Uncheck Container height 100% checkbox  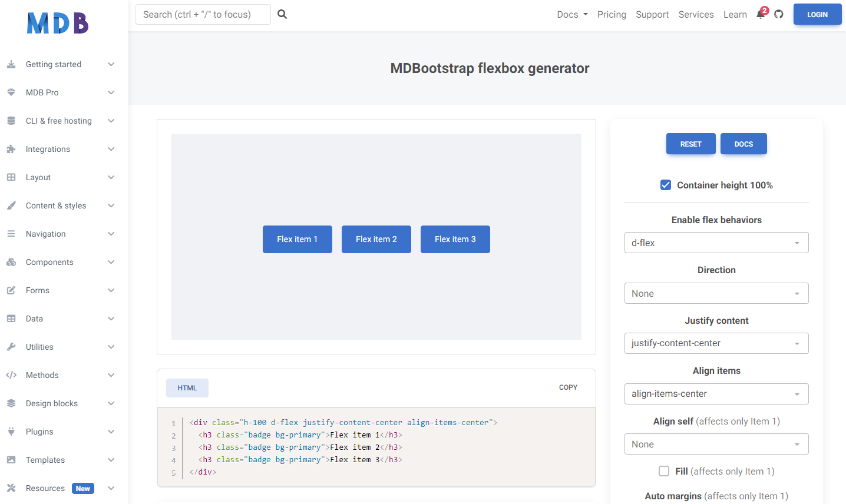click(x=666, y=185)
